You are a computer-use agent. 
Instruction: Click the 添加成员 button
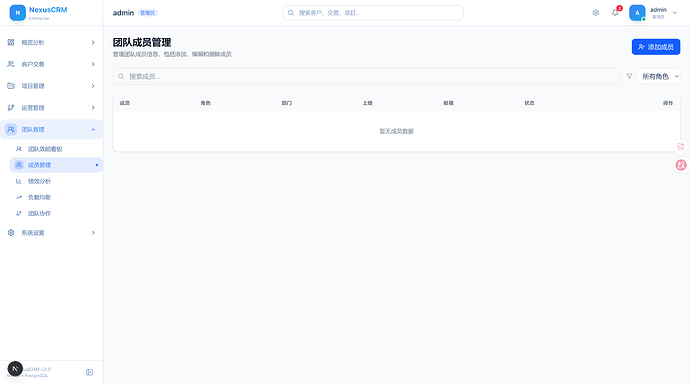[656, 47]
